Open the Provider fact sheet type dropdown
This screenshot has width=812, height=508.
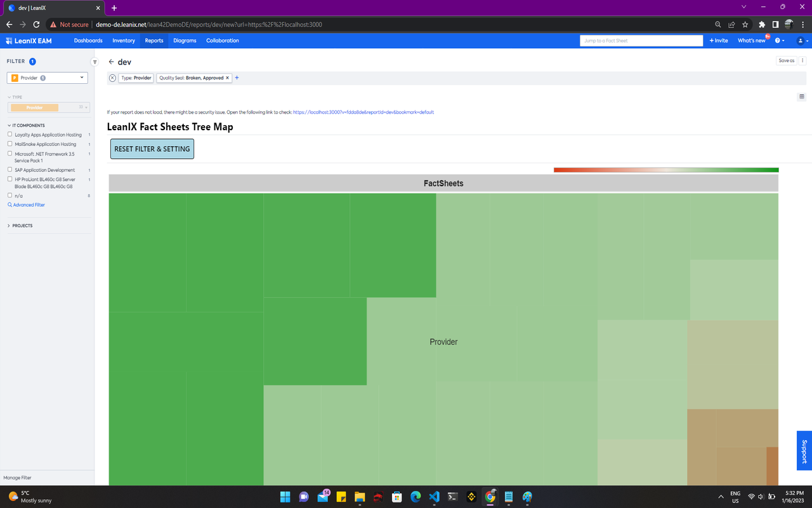coord(47,77)
